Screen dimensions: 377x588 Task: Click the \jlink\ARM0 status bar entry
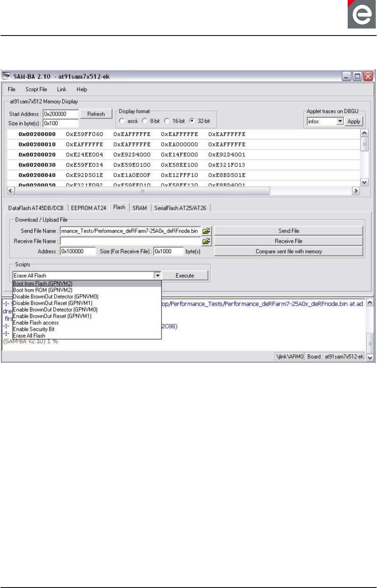click(x=290, y=357)
